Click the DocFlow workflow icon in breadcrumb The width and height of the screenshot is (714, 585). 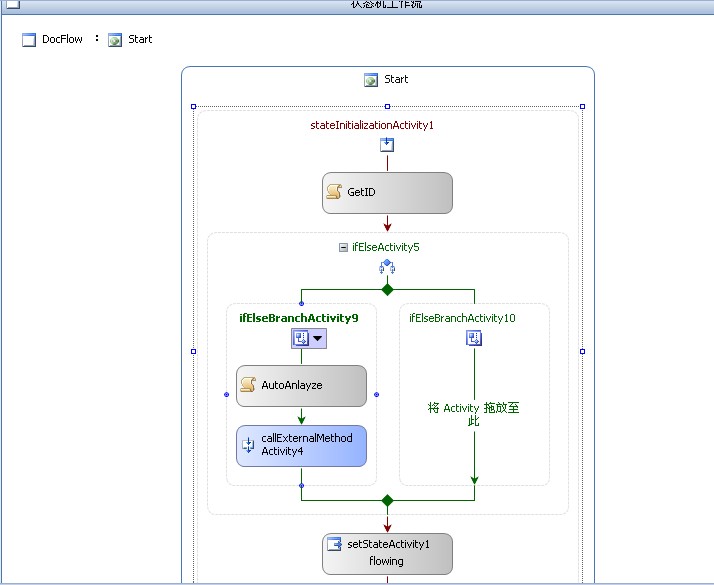pyautogui.click(x=28, y=40)
